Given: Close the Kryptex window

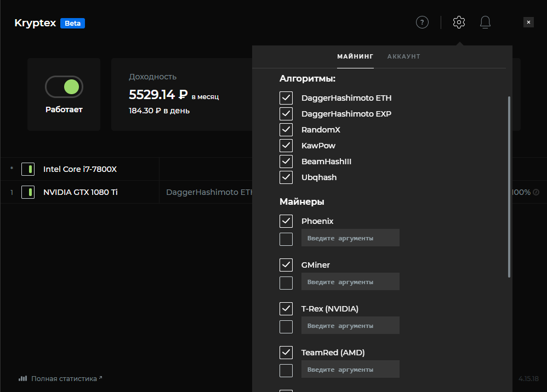Looking at the screenshot, I should coord(528,22).
